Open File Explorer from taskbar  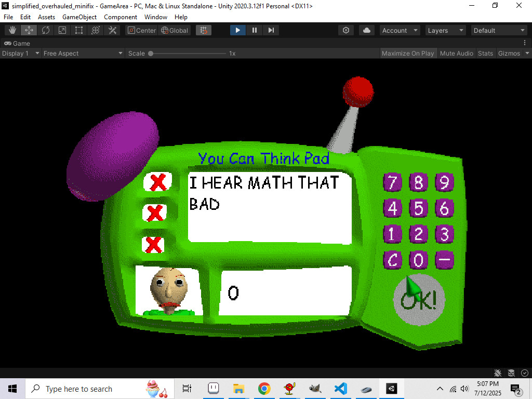click(x=239, y=389)
